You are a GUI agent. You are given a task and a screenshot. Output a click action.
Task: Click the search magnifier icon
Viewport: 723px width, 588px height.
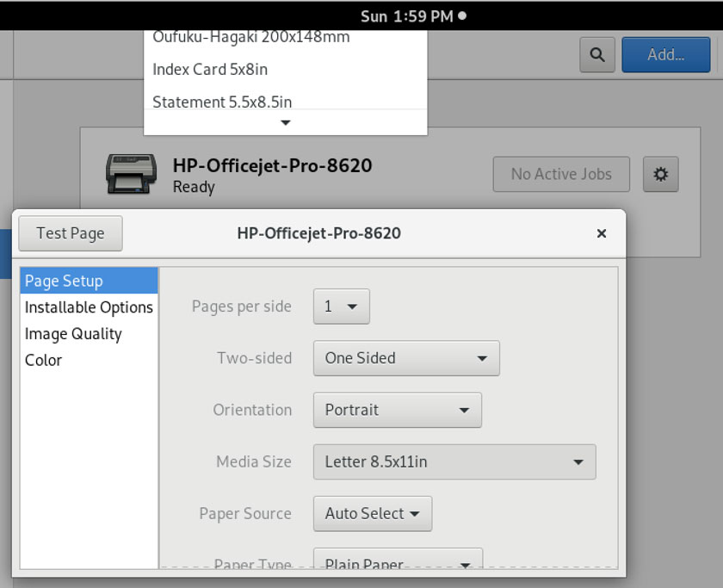point(597,55)
